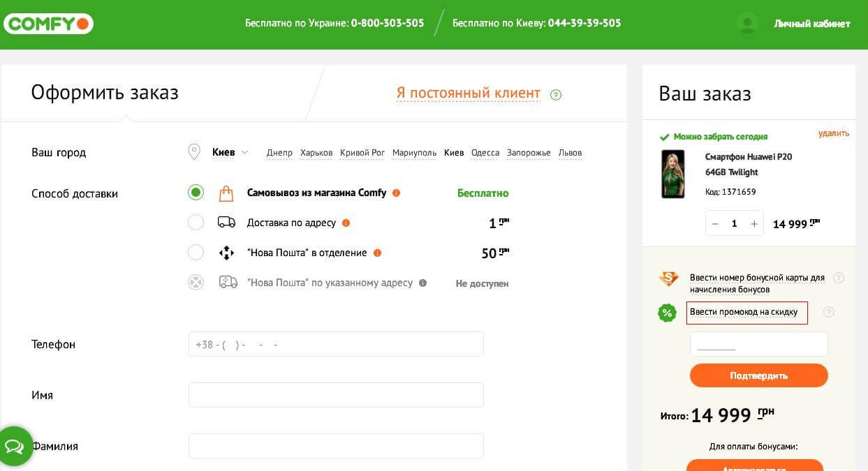The image size is (868, 471).
Task: Click the 'Ваш заказ' heading
Action: pyautogui.click(x=705, y=94)
